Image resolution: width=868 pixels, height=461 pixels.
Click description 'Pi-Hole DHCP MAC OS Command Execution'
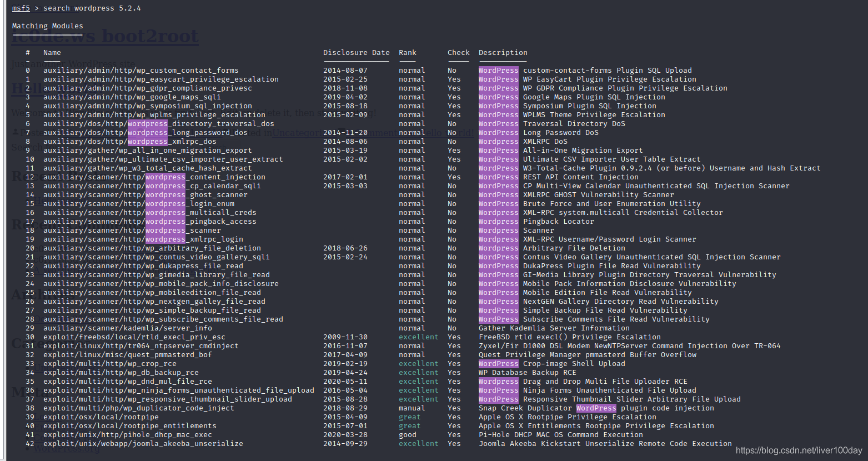click(561, 435)
